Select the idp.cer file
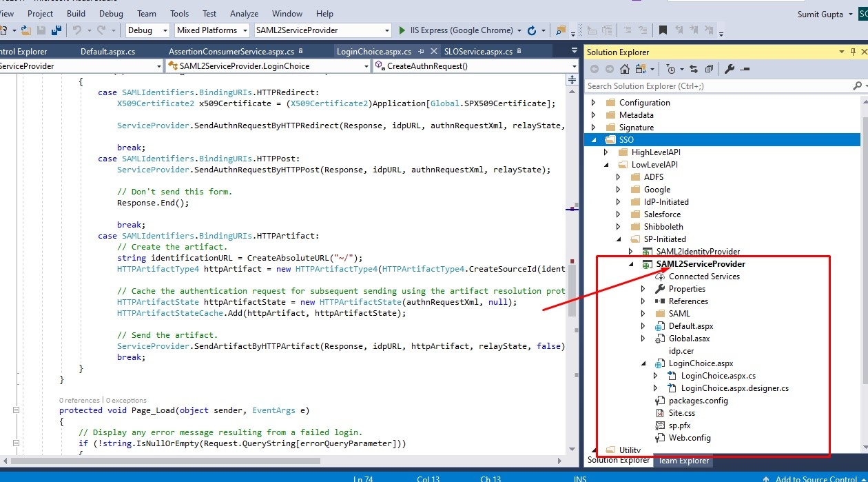 681,351
